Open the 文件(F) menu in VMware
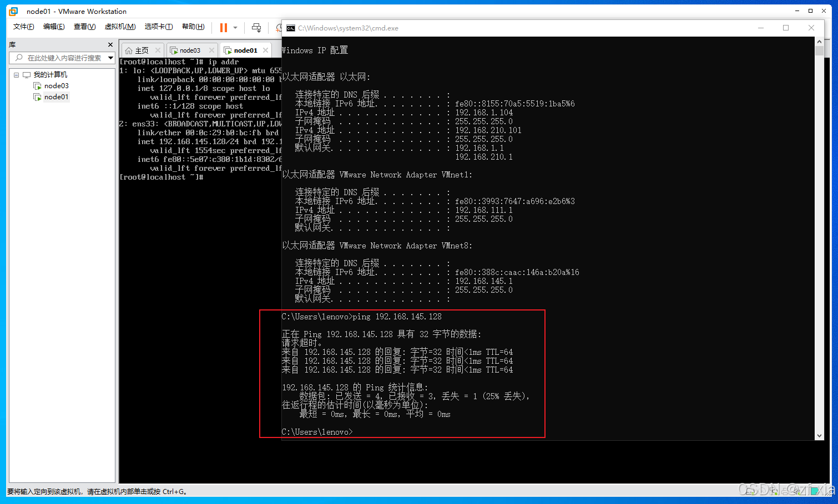Viewport: 838px width, 504px height. pos(23,27)
